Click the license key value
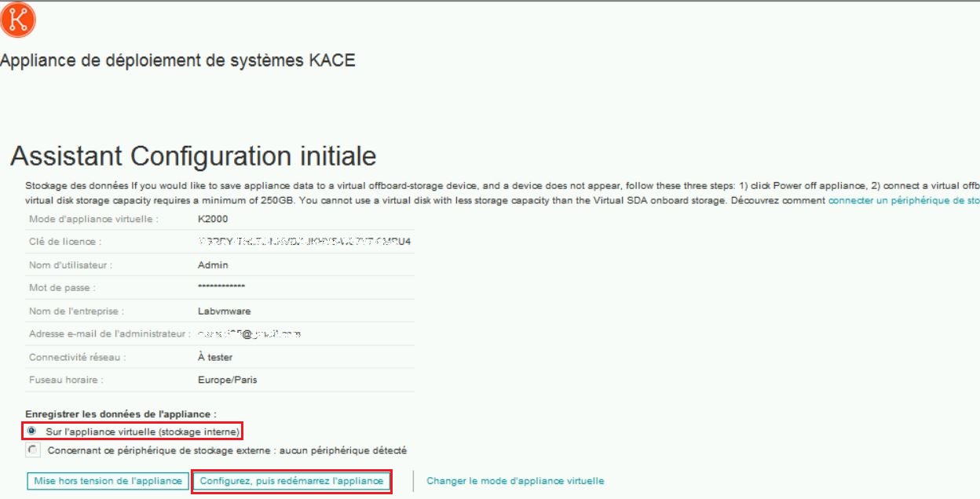Image resolution: width=980 pixels, height=499 pixels. click(305, 242)
